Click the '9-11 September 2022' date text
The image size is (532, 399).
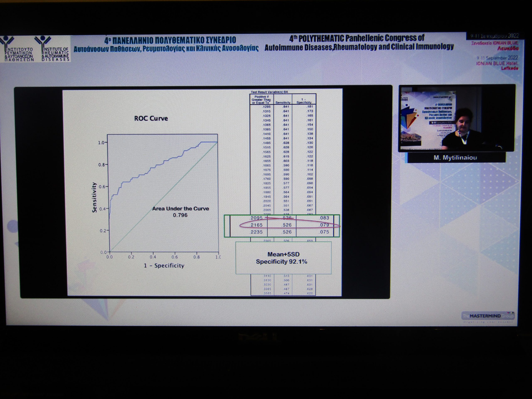click(497, 58)
